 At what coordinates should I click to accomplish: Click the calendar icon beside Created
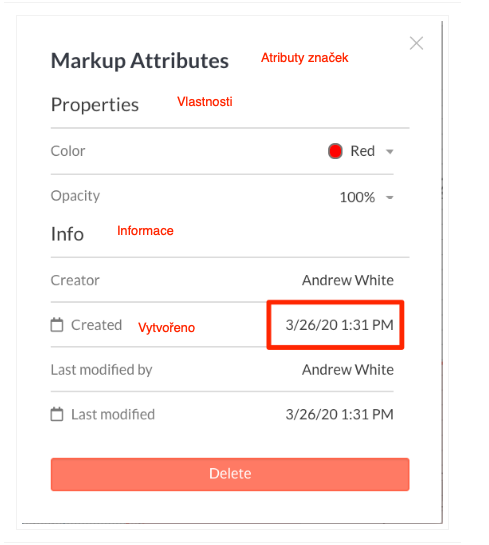pos(57,325)
